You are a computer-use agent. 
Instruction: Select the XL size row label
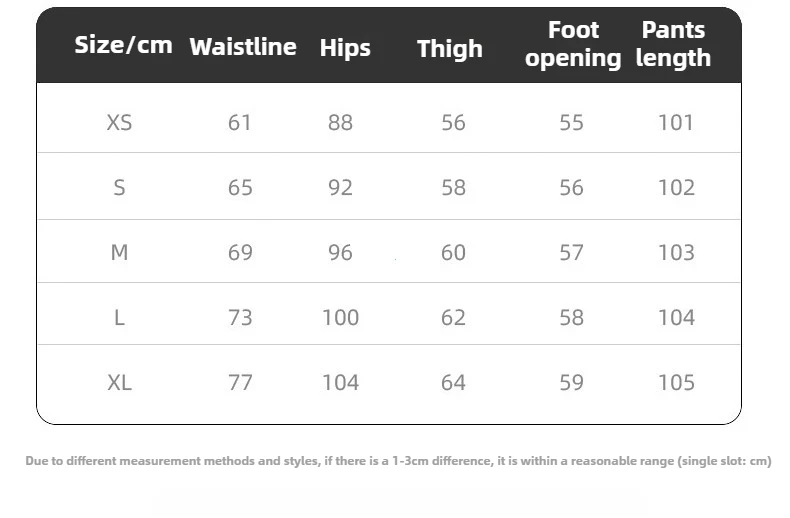(x=119, y=383)
